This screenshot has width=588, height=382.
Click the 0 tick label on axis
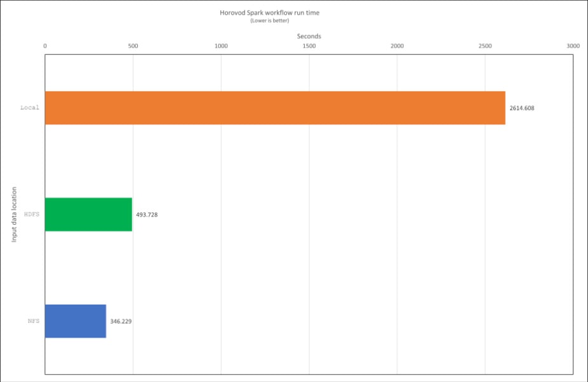pyautogui.click(x=45, y=46)
